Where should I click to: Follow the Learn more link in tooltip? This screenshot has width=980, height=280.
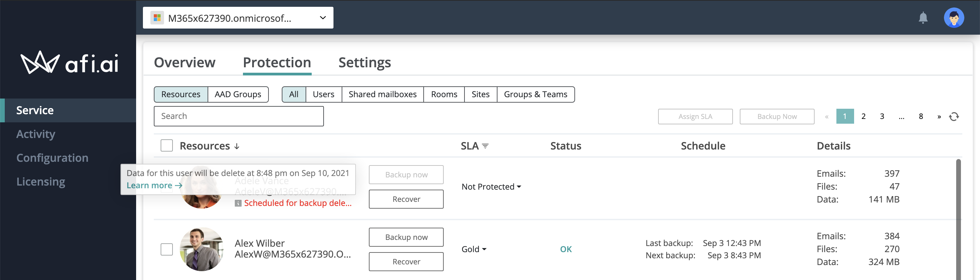(x=154, y=186)
